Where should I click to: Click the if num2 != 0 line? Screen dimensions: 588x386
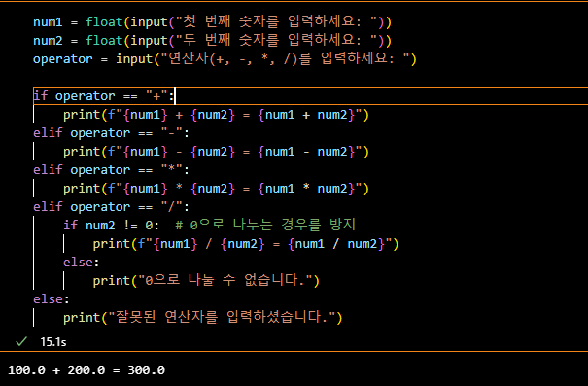(209, 225)
